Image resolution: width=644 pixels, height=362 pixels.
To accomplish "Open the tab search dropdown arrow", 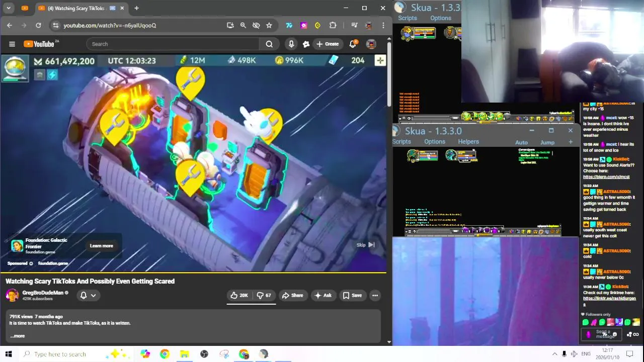I will 9,8.
